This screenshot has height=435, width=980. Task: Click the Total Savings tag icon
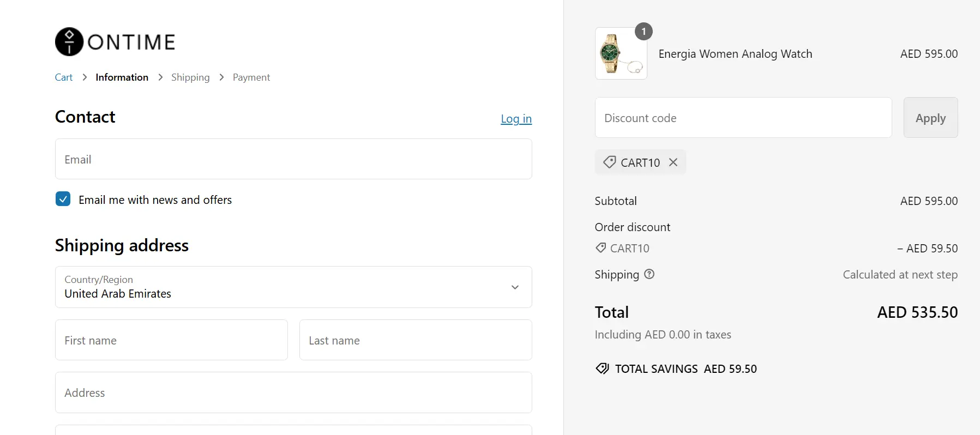click(602, 368)
